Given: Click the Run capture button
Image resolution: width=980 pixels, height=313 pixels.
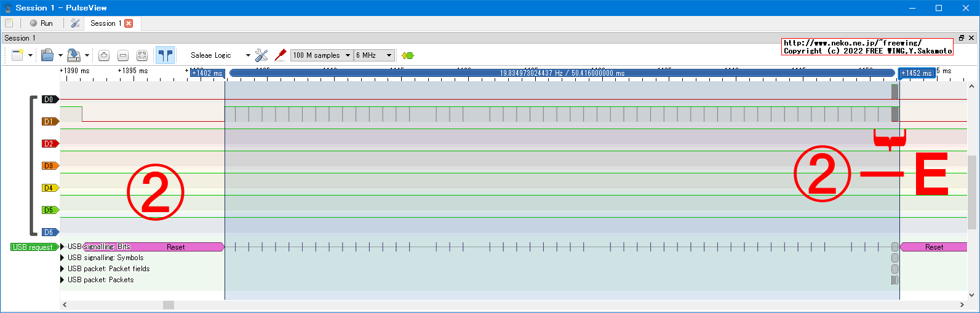Looking at the screenshot, I should point(41,23).
